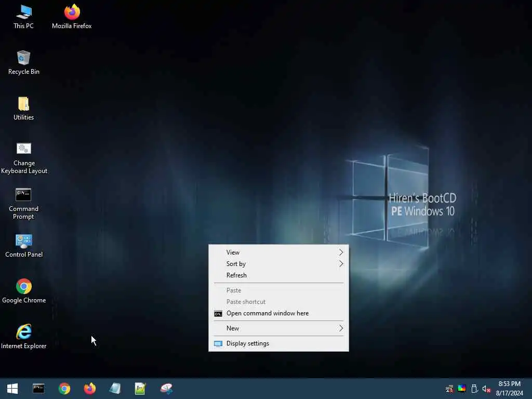Expand the View submenu
The width and height of the screenshot is (532, 399).
click(278, 252)
